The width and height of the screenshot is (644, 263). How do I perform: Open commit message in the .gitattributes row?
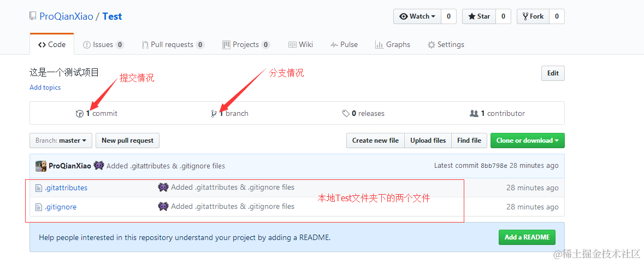[233, 188]
